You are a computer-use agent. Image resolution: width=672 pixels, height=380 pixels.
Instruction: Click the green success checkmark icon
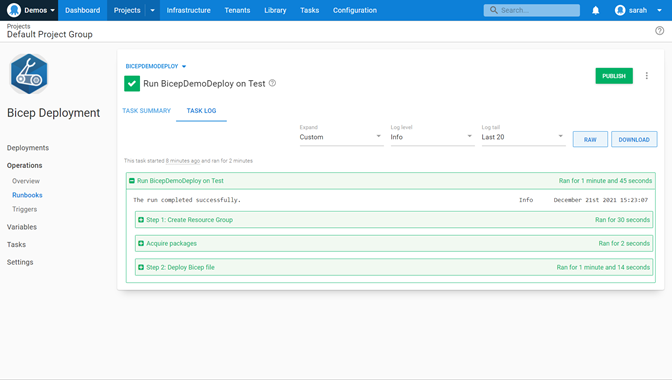click(x=132, y=84)
